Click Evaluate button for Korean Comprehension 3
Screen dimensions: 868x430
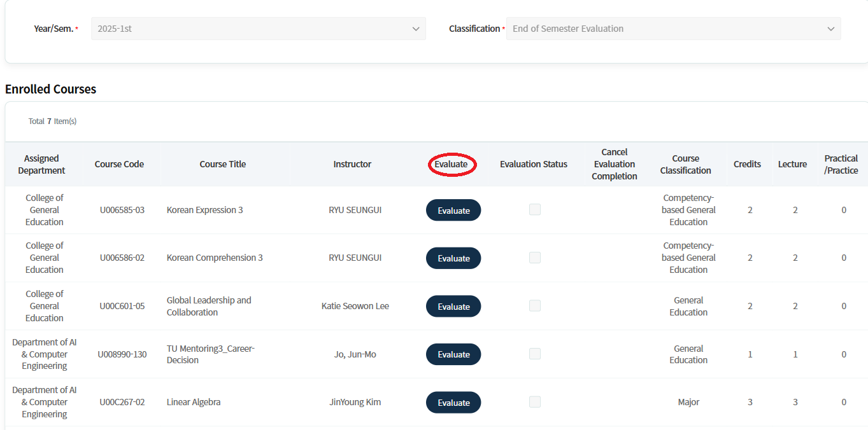click(453, 258)
